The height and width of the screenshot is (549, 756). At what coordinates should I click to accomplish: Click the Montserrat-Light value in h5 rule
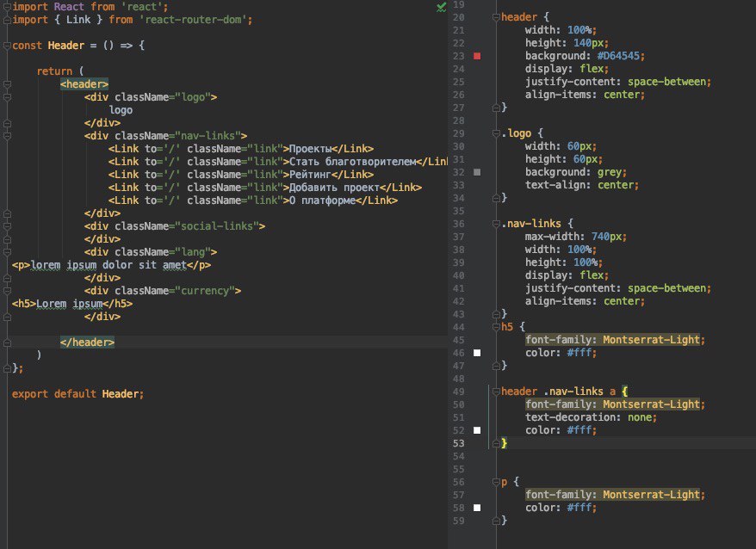tap(652, 340)
